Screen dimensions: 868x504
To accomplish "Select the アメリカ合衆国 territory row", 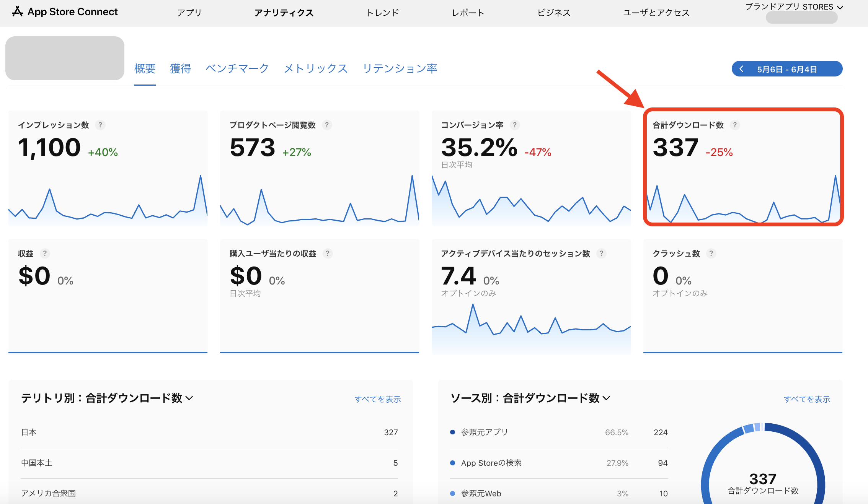I will [x=209, y=493].
